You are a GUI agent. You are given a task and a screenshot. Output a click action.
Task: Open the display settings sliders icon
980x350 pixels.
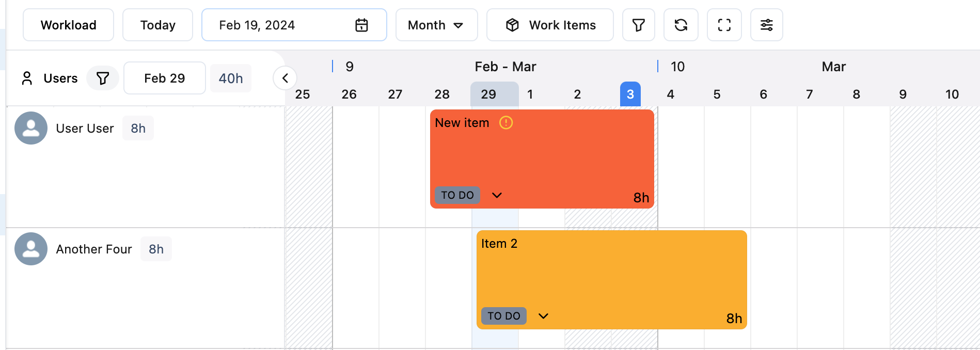point(766,25)
